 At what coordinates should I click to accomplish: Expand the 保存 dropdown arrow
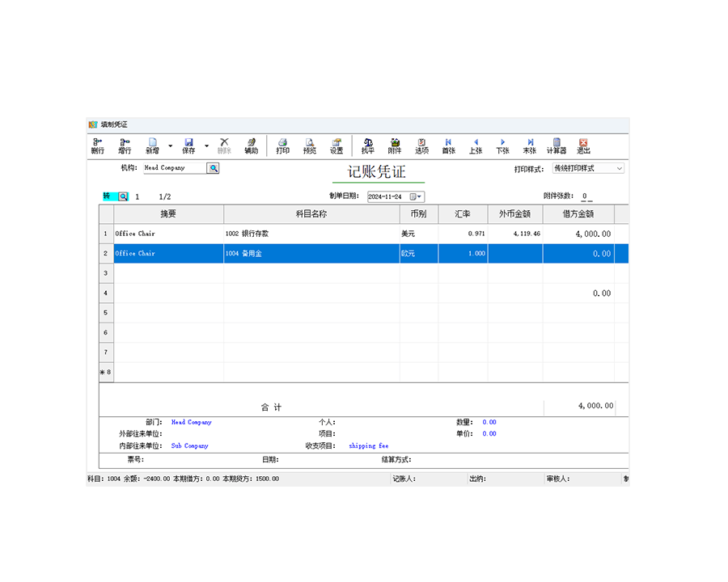[206, 146]
